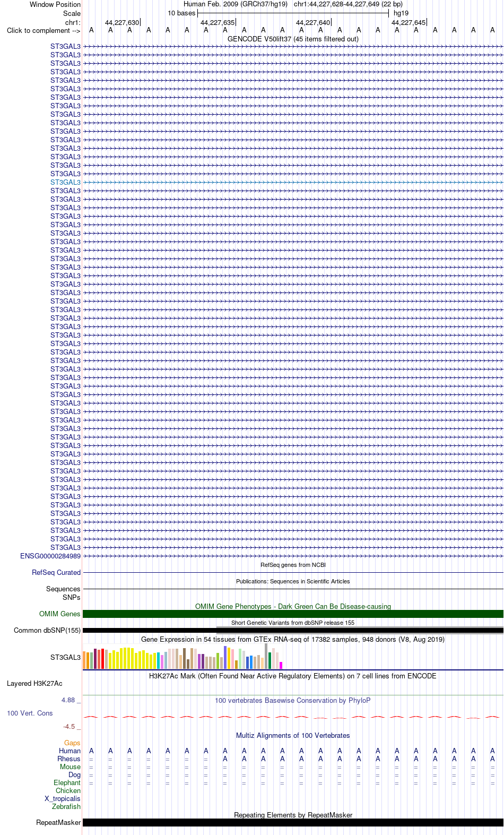Select the Zebrafish alignment row label
The width and height of the screenshot is (504, 835).
[x=66, y=806]
